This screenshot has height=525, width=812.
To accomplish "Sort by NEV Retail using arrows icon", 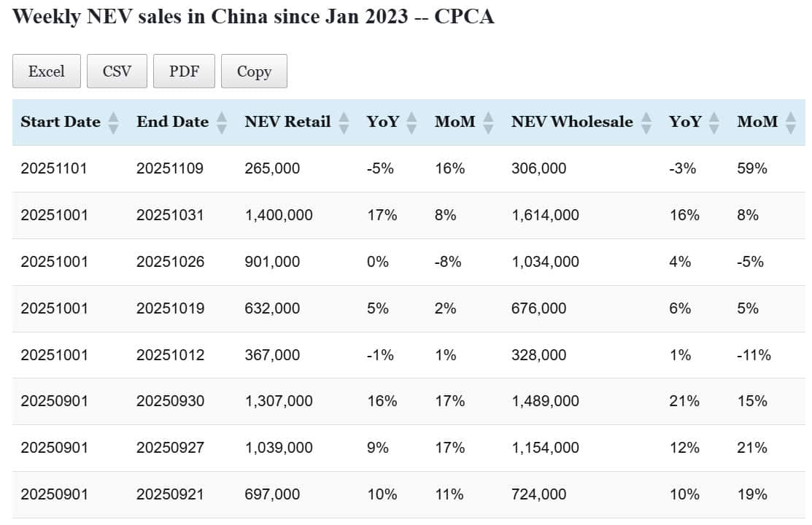I will pos(344,122).
